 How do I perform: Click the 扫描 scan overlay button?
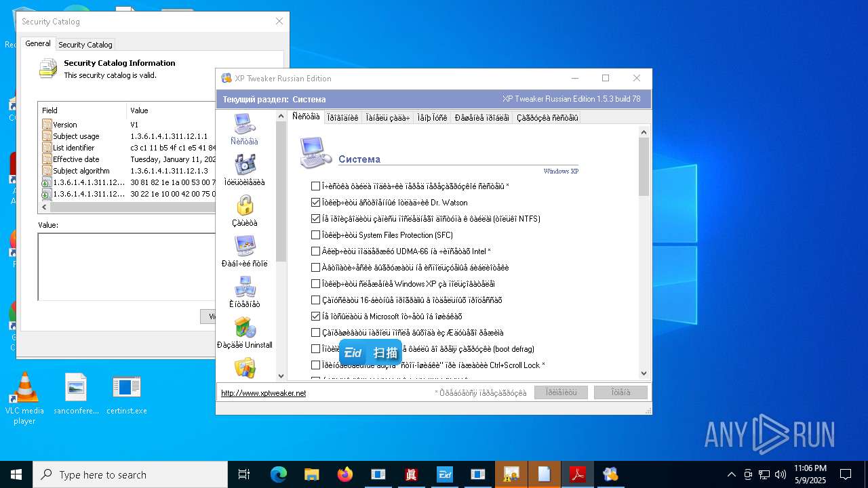pyautogui.click(x=384, y=353)
